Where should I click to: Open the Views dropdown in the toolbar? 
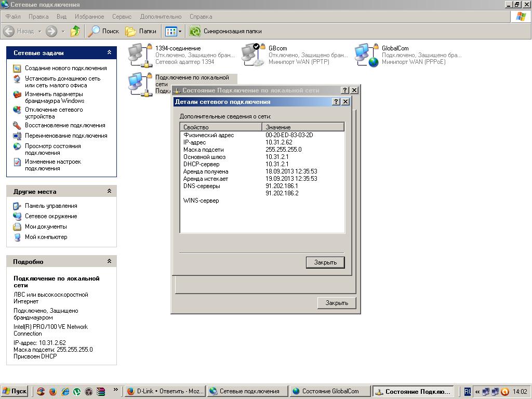(x=180, y=31)
